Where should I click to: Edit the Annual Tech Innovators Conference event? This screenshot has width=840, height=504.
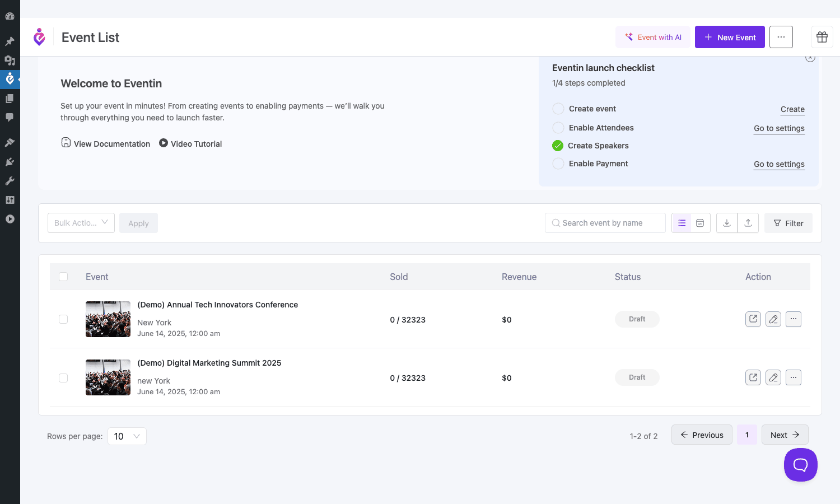point(773,319)
